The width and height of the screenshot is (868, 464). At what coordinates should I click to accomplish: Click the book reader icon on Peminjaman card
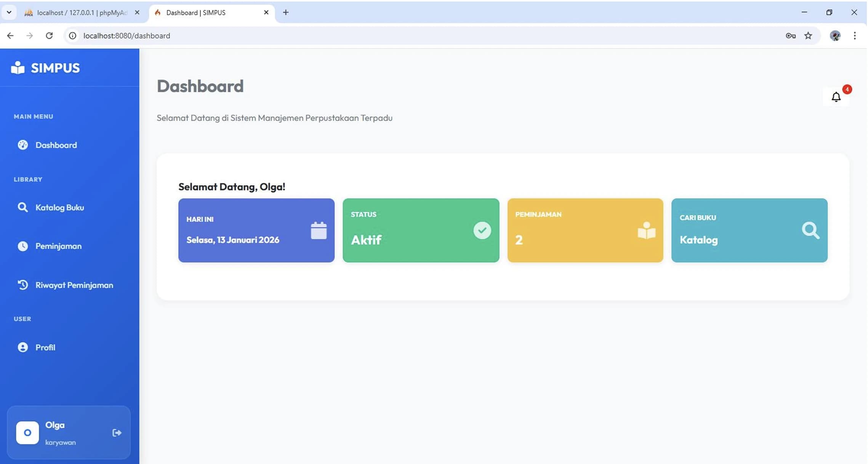click(647, 230)
